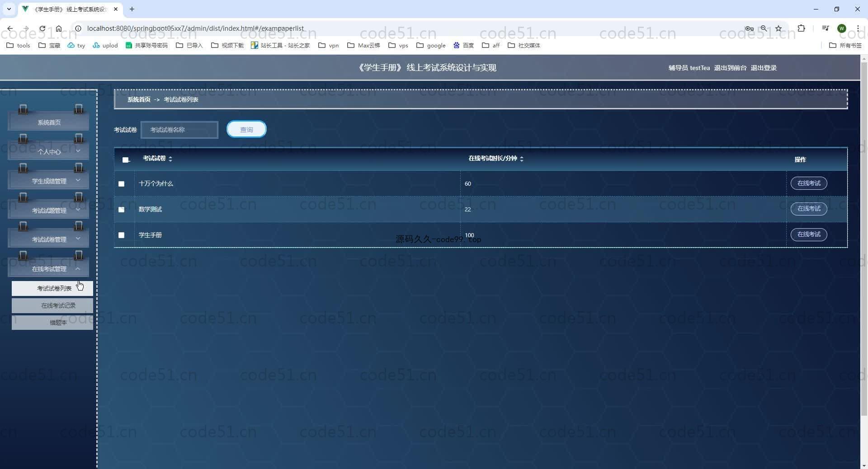The width and height of the screenshot is (868, 469).
Task: Reload the page with refresh icon
Action: pos(42,28)
